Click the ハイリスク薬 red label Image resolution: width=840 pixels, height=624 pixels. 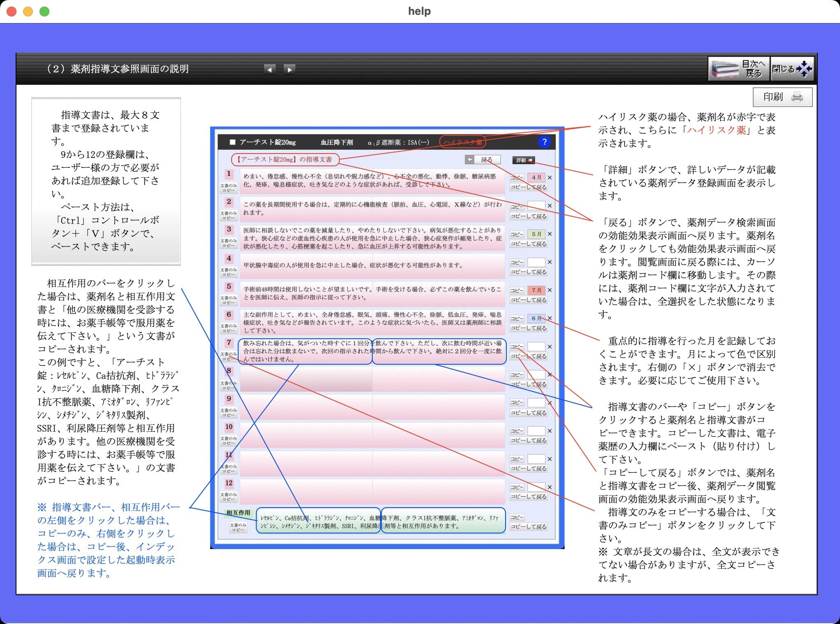click(x=464, y=142)
